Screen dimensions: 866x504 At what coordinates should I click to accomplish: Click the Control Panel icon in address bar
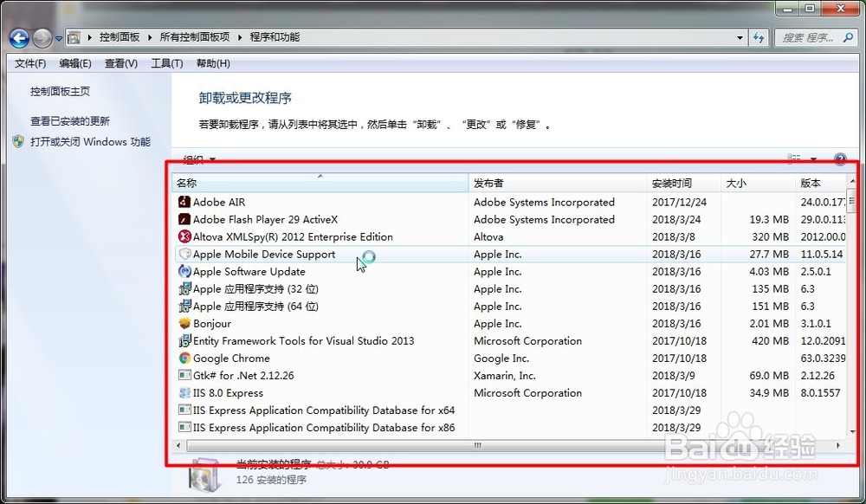(74, 37)
